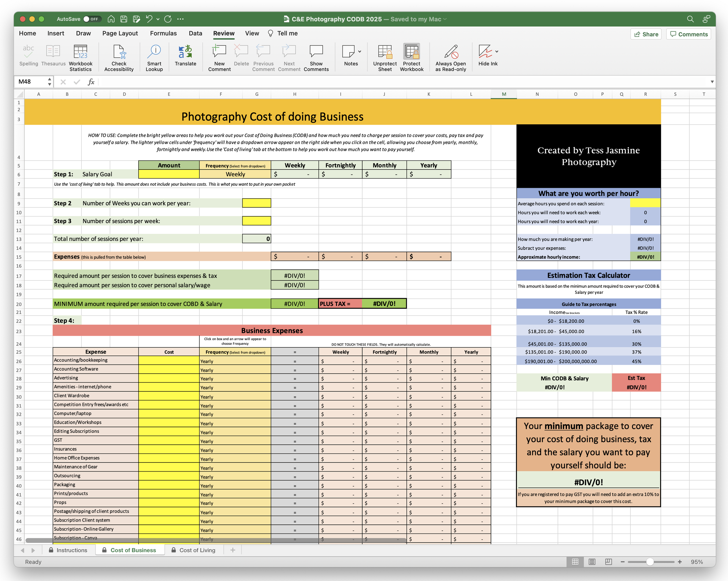728x581 pixels.
Task: Click Hide Ink
Action: point(485,56)
